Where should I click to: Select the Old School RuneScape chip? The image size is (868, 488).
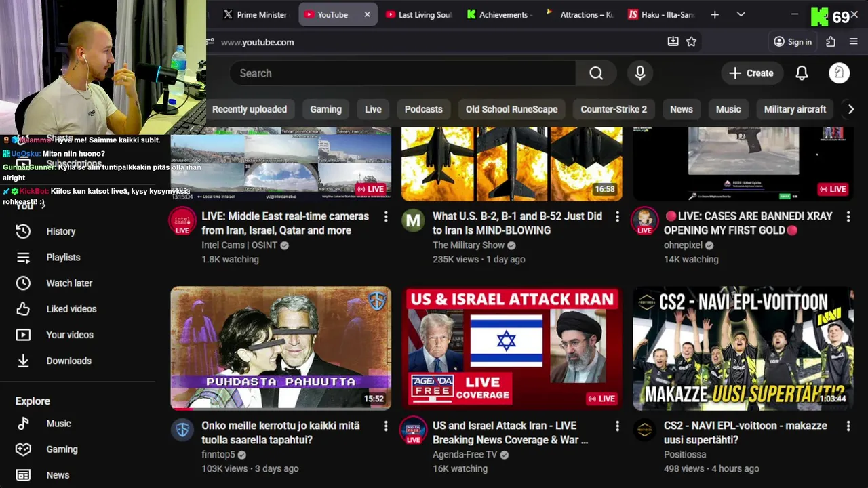(x=512, y=109)
